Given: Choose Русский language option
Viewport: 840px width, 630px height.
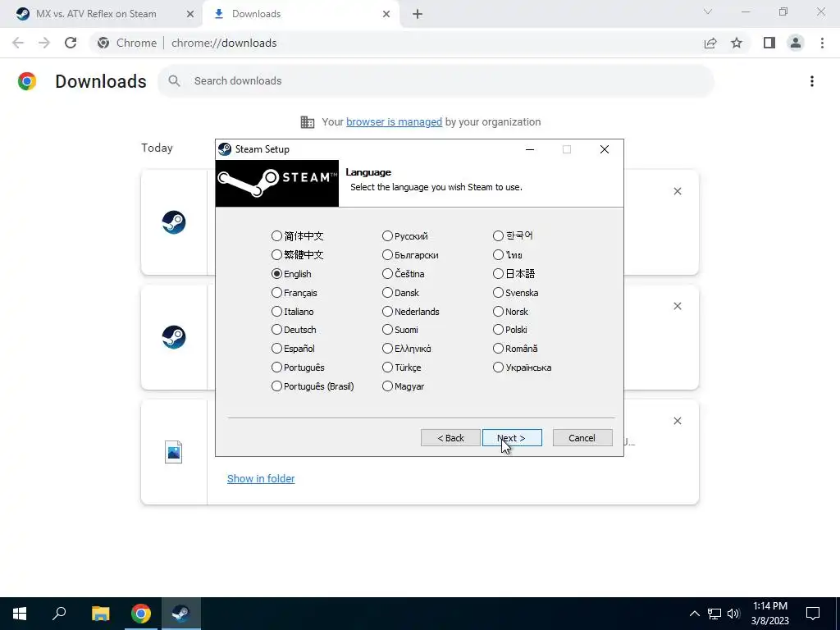Looking at the screenshot, I should 387,235.
